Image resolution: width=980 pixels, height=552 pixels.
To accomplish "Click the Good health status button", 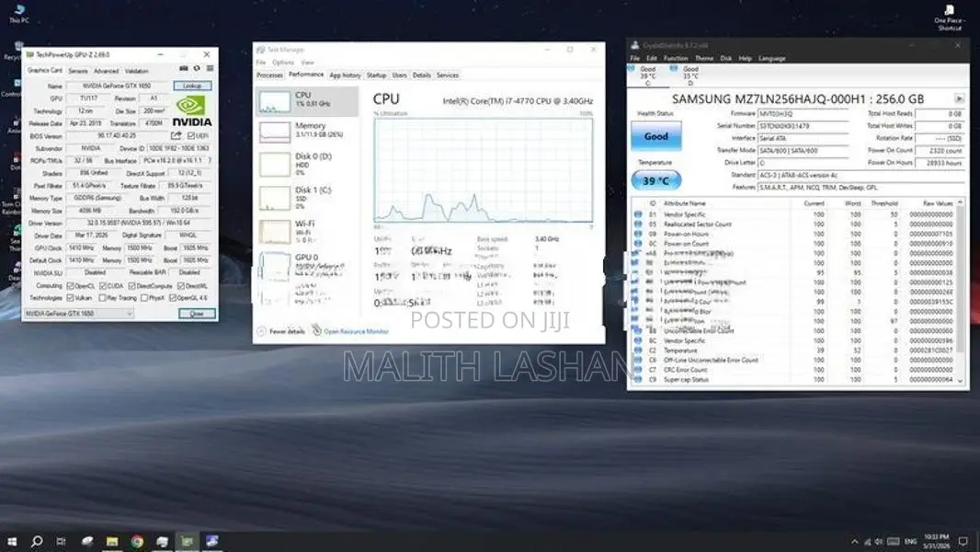I will coord(655,136).
